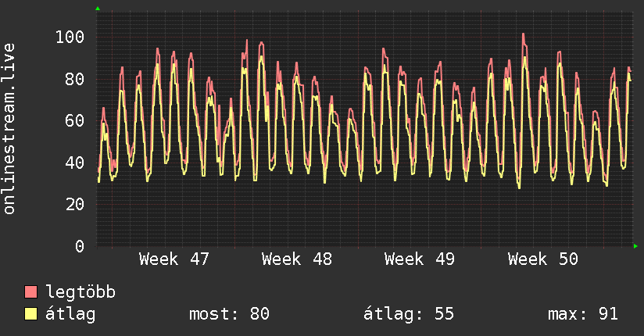Image resolution: width=644 pixels, height=336 pixels.
Task: Click the green arrow ending the x-axis
Action: [636, 246]
